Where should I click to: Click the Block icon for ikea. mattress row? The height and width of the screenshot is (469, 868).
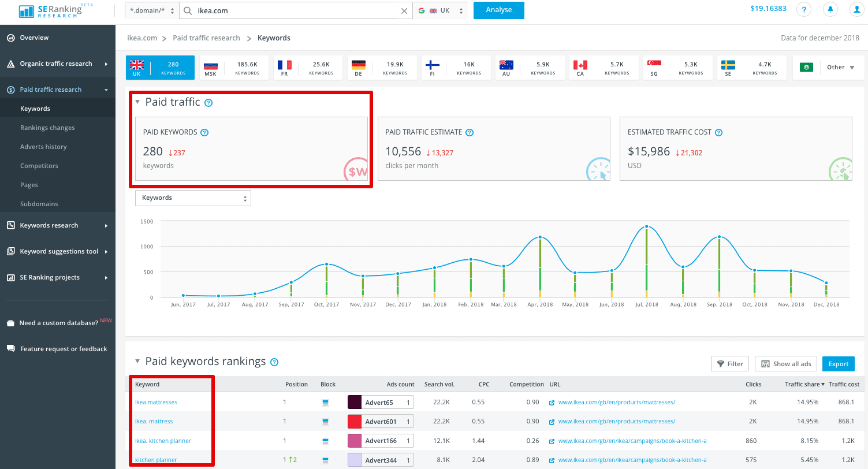coord(325,422)
